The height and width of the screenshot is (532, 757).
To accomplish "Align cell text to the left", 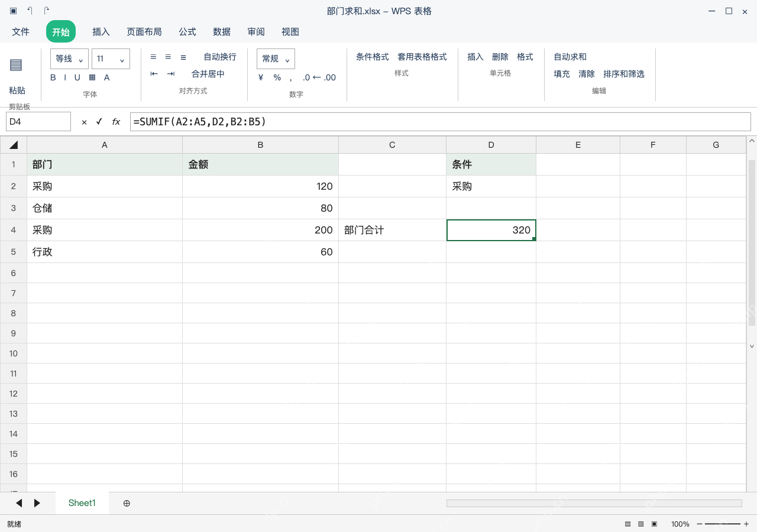I will pos(153,57).
